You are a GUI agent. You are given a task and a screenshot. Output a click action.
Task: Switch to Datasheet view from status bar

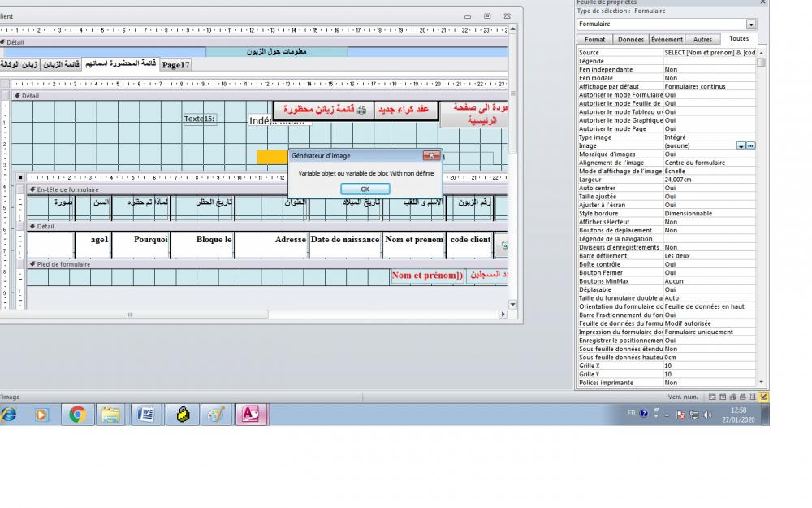[723, 397]
